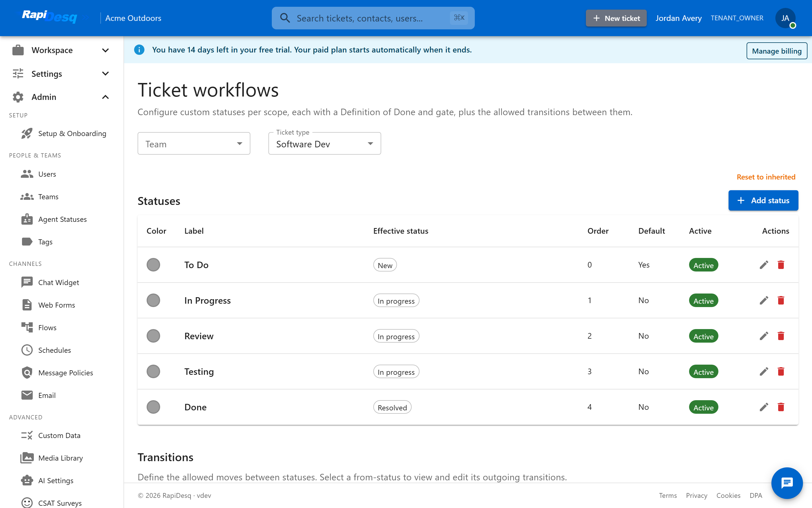Click the New ticket button
This screenshot has width=812, height=508.
click(616, 18)
